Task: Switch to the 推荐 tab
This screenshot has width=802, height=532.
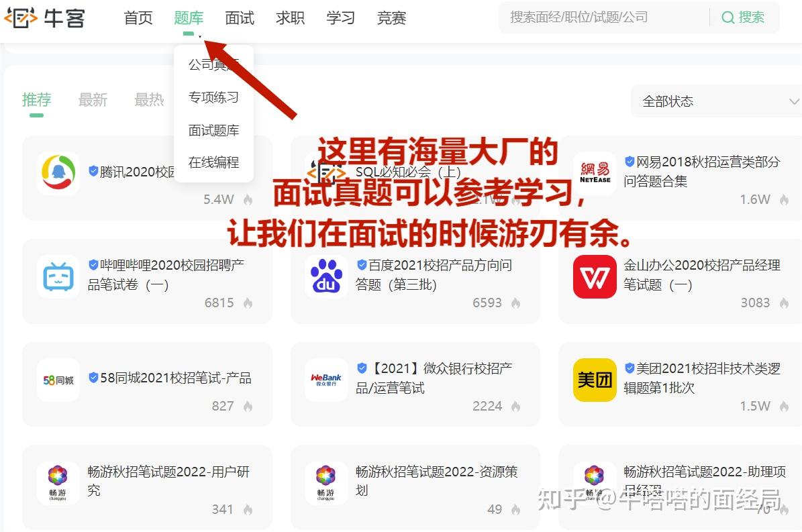Action: [x=36, y=99]
